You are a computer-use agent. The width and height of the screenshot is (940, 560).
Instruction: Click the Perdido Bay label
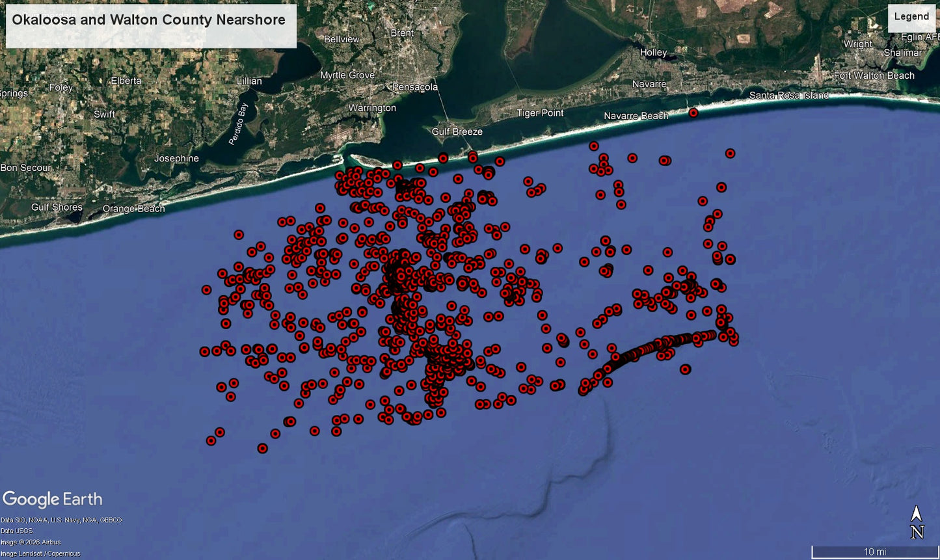point(239,124)
